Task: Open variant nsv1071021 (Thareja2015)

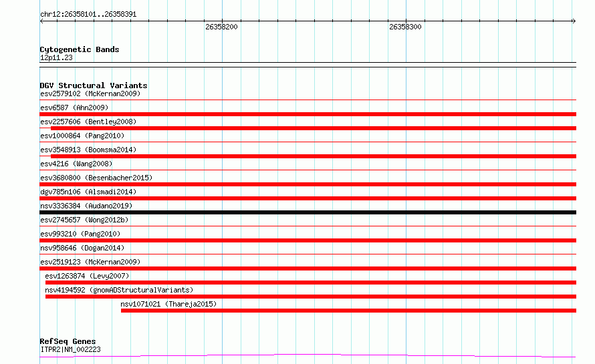Action: (x=168, y=304)
